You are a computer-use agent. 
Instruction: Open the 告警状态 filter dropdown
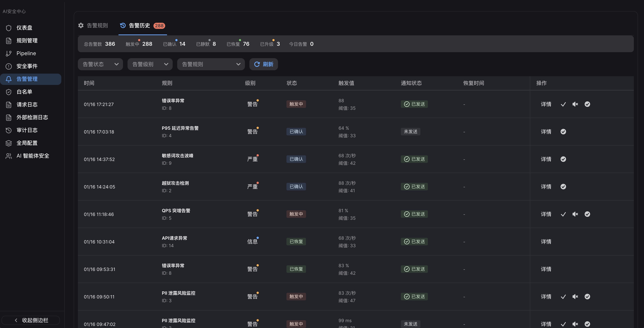[100, 64]
